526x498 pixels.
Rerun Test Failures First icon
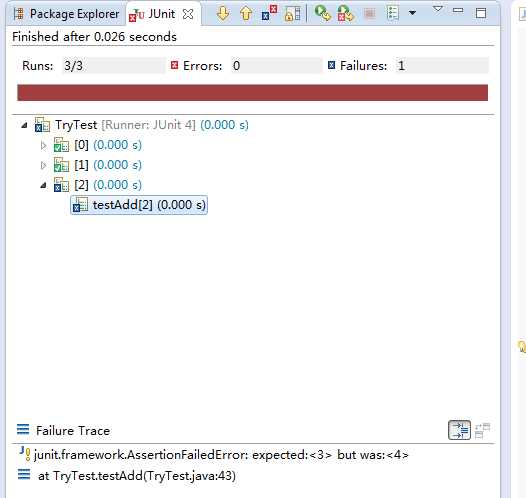[x=346, y=14]
